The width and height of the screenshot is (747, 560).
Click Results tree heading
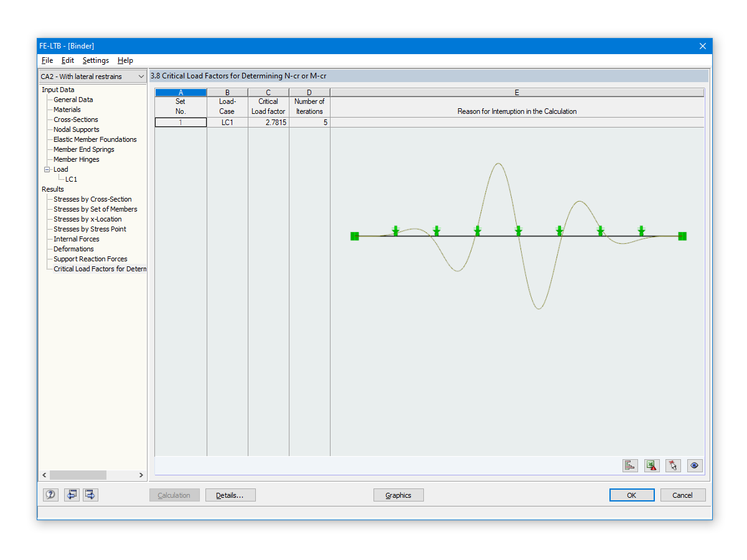(x=53, y=189)
